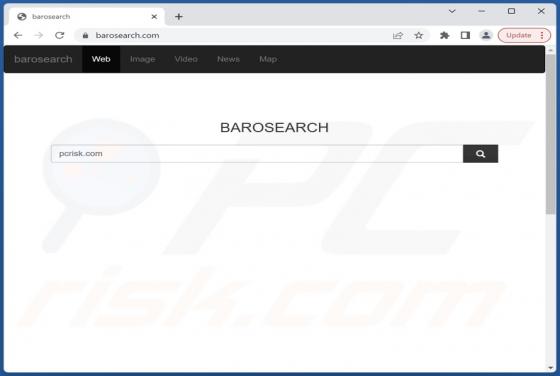Image resolution: width=560 pixels, height=376 pixels.
Task: Switch to the Video search tab
Action: point(186,59)
